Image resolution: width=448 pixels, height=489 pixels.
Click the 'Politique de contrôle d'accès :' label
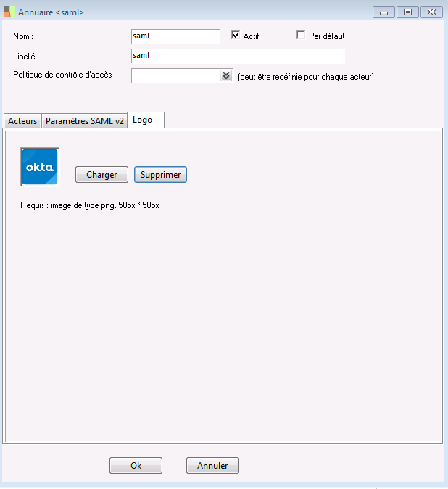(x=65, y=75)
